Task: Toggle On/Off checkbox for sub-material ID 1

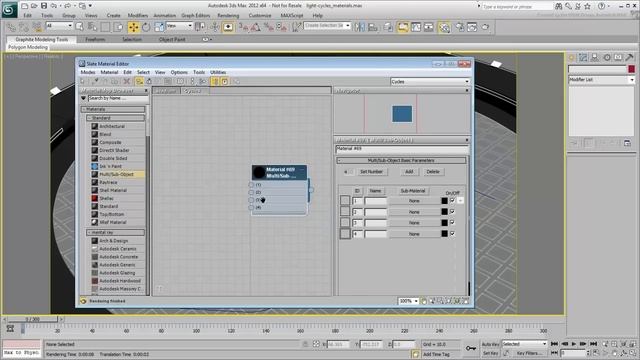Action: (452, 200)
